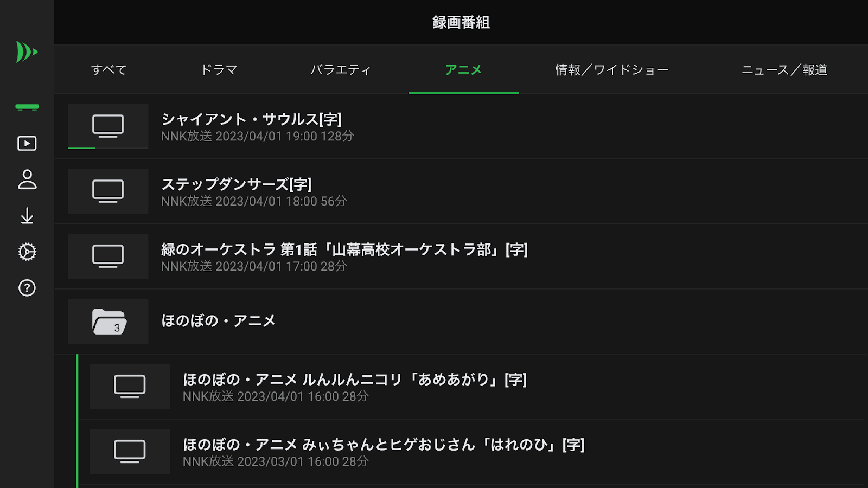This screenshot has height=488, width=868.
Task: Switch to the すべて tab
Action: pyautogui.click(x=108, y=70)
